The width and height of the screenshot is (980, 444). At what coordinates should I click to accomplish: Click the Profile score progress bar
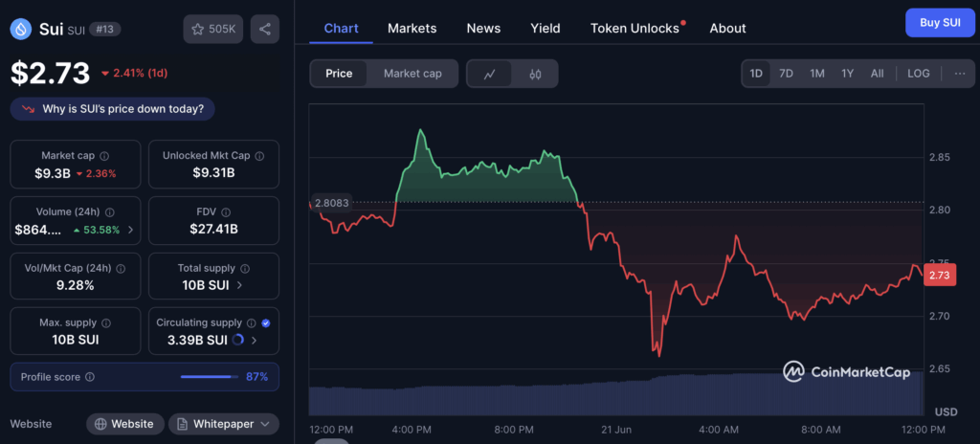pos(210,377)
